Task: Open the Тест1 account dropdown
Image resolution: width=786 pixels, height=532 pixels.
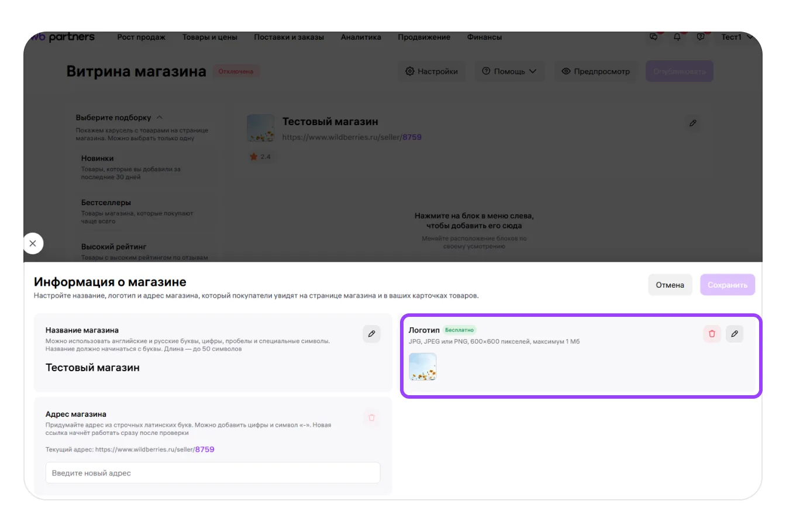Action: [736, 37]
